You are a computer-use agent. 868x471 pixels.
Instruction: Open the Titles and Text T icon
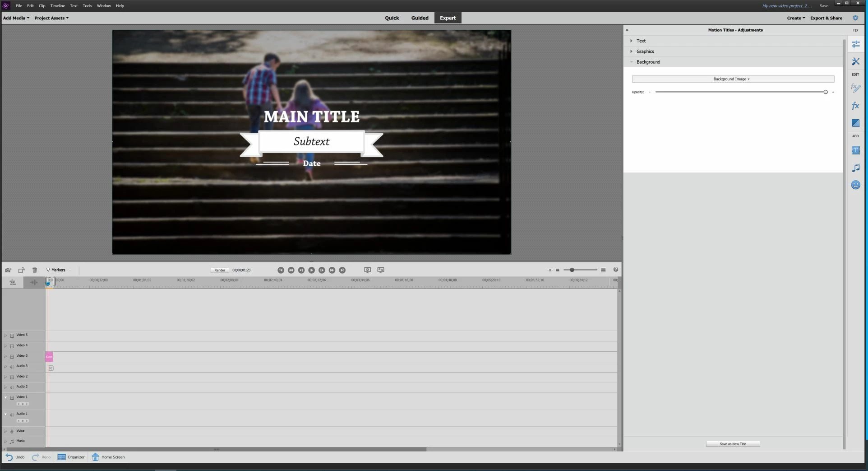click(x=855, y=150)
